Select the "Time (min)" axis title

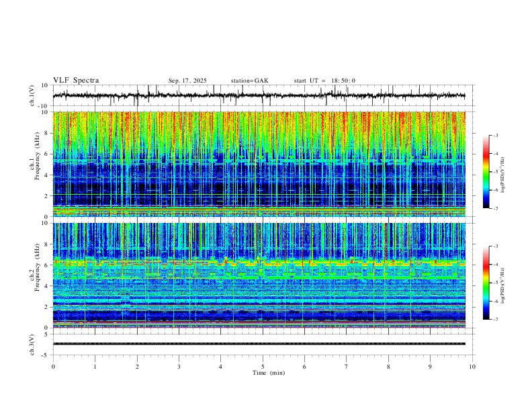click(x=269, y=373)
